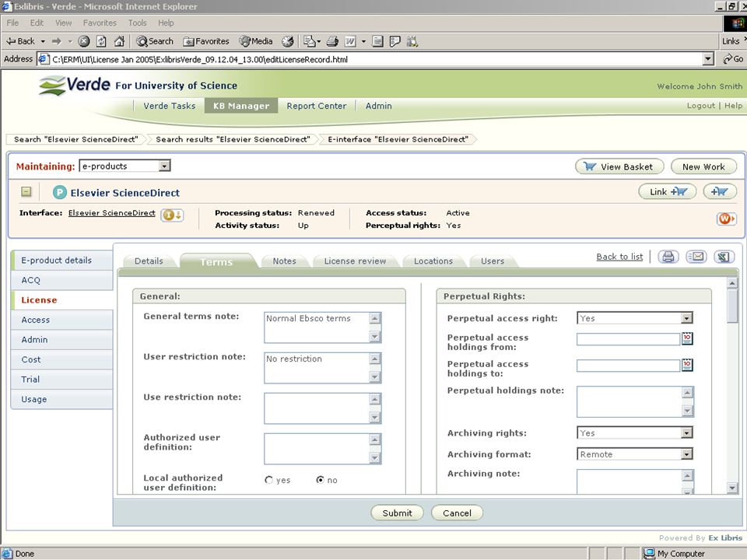Switch to the License review tab
The width and height of the screenshot is (747, 560).
pyautogui.click(x=355, y=261)
